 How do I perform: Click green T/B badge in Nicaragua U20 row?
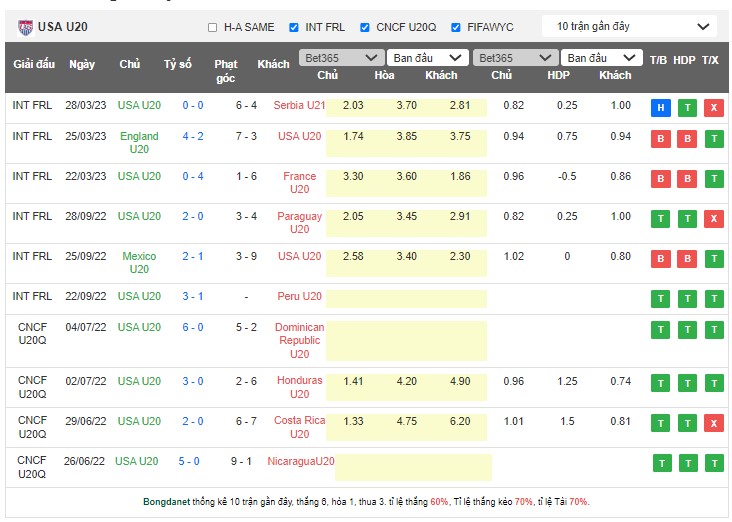(660, 463)
